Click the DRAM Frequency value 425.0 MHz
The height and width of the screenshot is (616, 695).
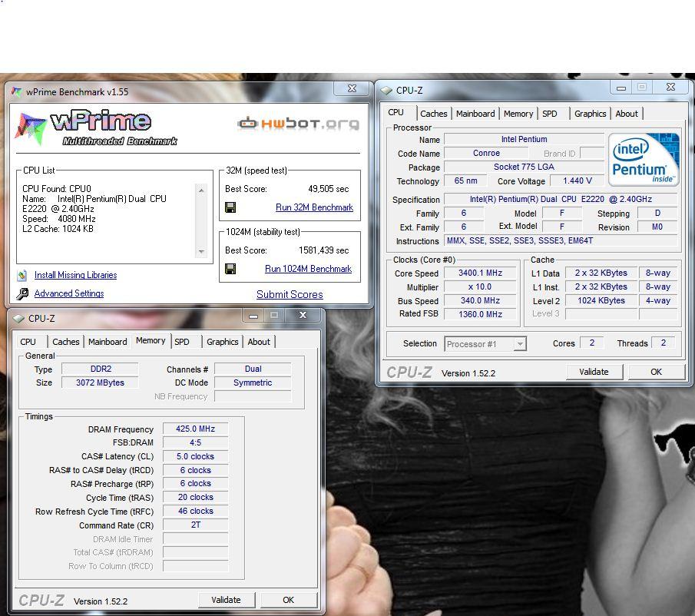[x=196, y=429]
